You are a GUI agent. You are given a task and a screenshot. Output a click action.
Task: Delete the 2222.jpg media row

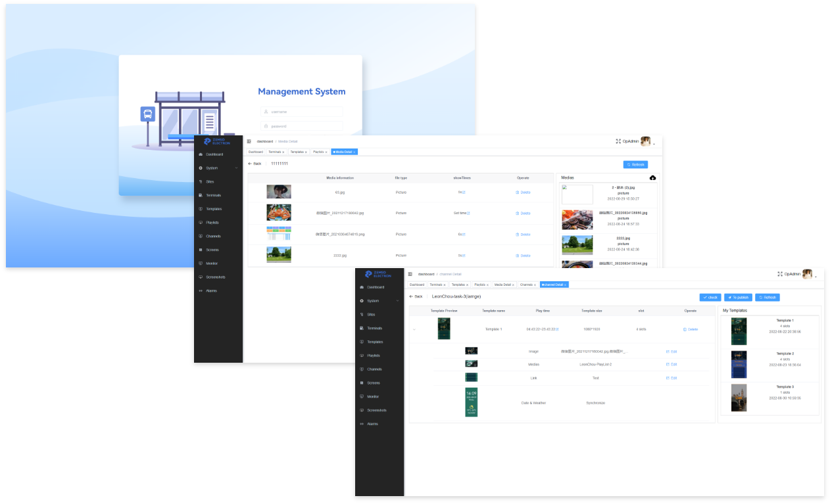click(x=523, y=255)
